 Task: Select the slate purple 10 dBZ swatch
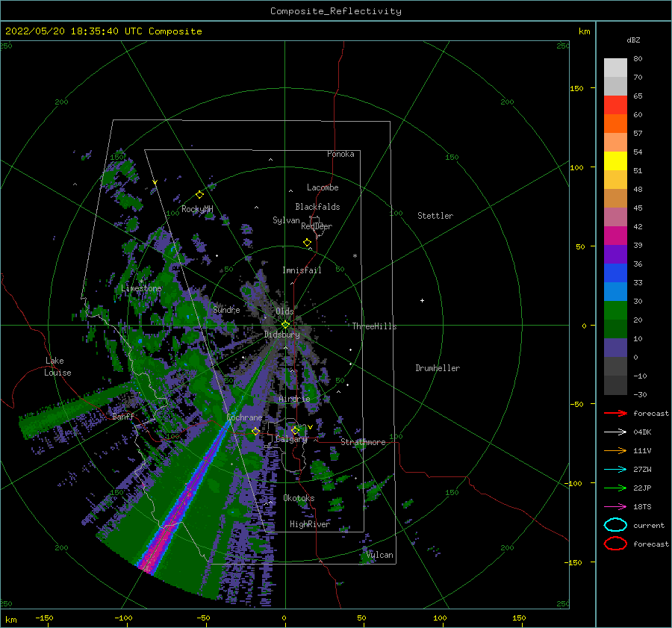[615, 348]
